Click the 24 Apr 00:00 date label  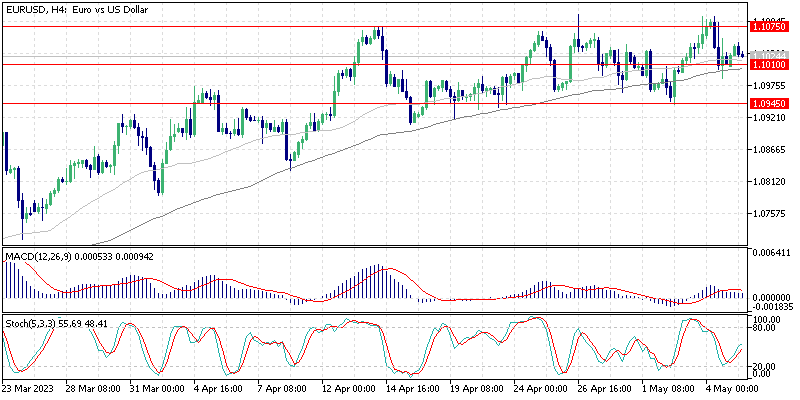tap(540, 388)
